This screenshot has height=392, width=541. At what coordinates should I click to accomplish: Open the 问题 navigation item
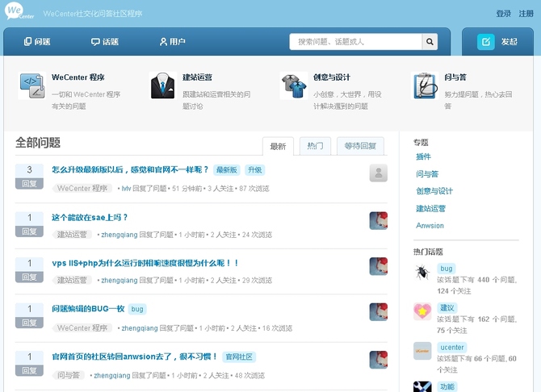(37, 42)
